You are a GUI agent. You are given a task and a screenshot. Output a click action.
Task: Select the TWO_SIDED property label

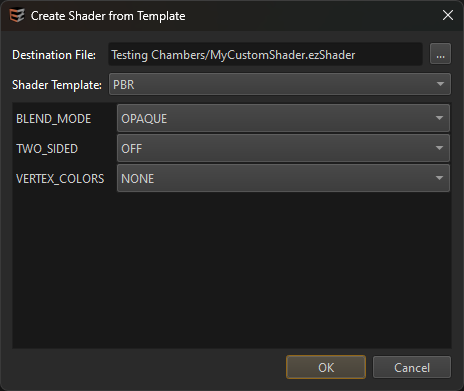coord(47,149)
